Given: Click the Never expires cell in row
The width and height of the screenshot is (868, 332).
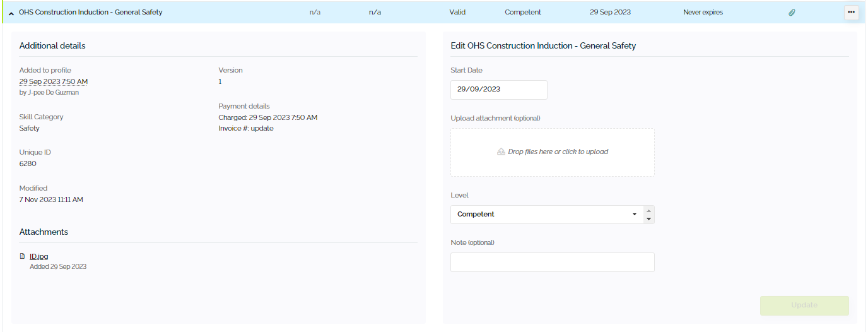Looking at the screenshot, I should click(703, 13).
